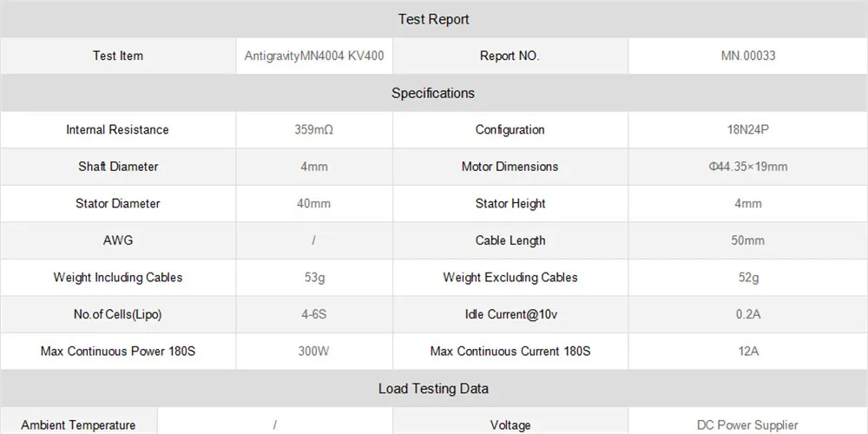Click the Load Testing Data header
This screenshot has width=868, height=434.
pos(434,389)
